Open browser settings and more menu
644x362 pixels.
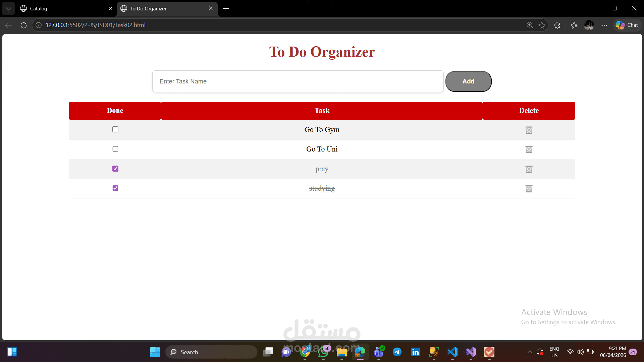604,25
